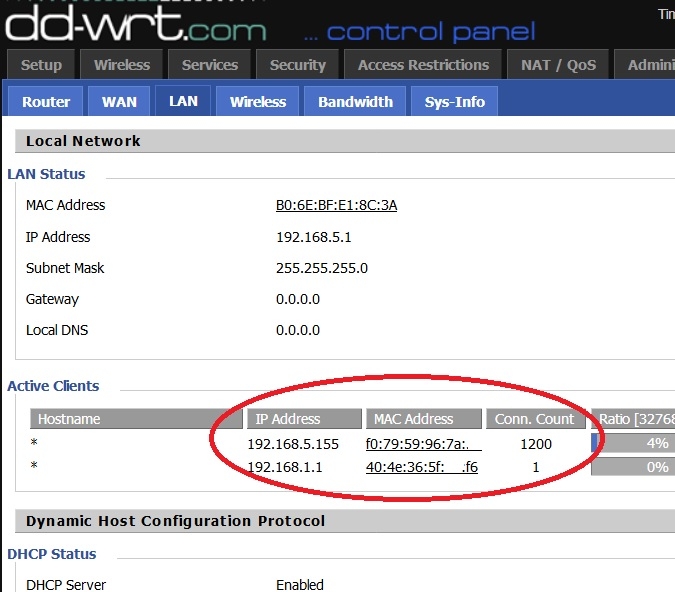Click connection count 1 for 192.168.1.1

point(536,467)
